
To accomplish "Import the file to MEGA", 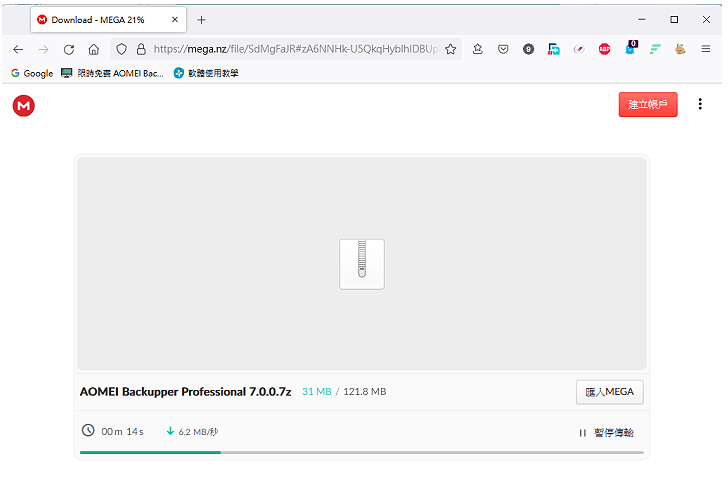I will click(610, 392).
